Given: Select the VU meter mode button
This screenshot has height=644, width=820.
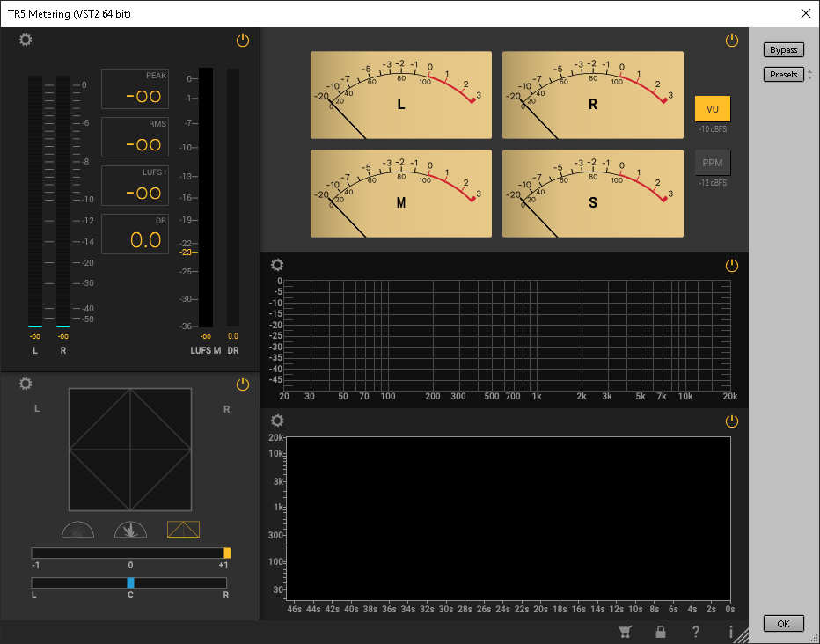Looking at the screenshot, I should click(713, 109).
